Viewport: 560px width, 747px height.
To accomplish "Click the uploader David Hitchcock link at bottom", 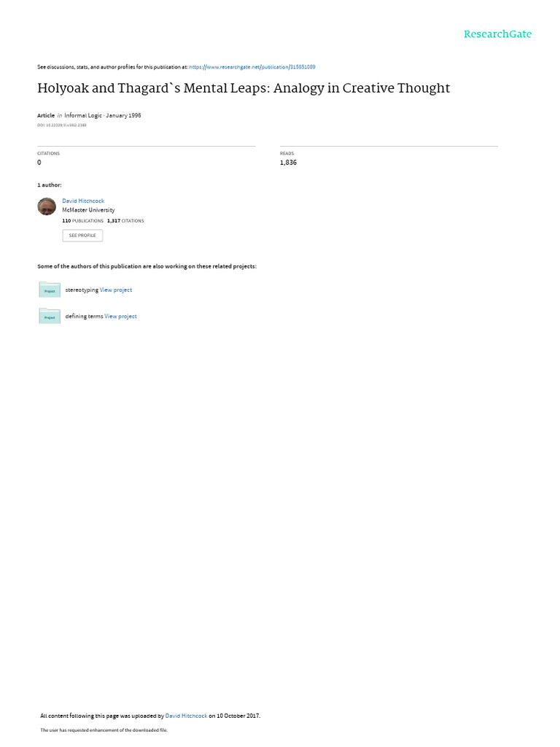I will [186, 716].
